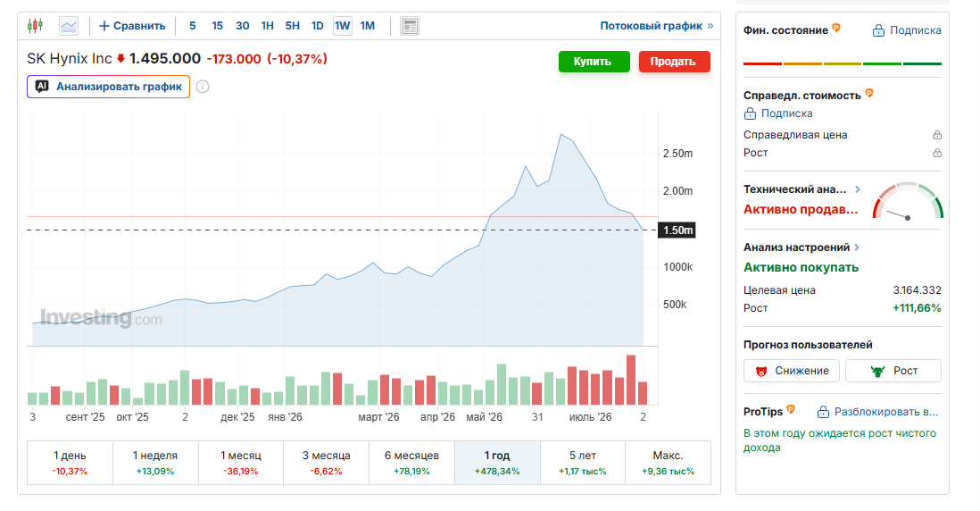Click the Целевая цена label

point(779,290)
